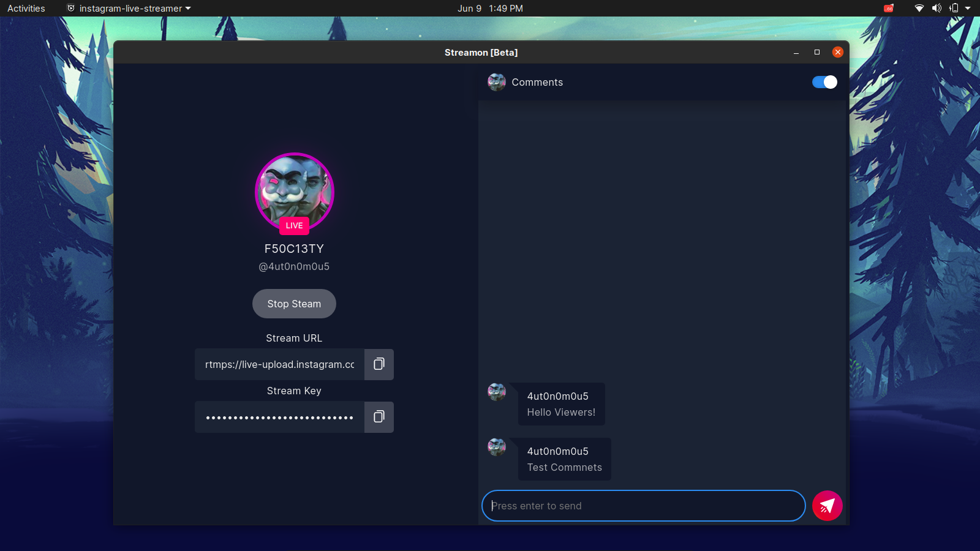Click the avatar beside Comments header
The width and height of the screenshot is (980, 551).
[x=497, y=82]
